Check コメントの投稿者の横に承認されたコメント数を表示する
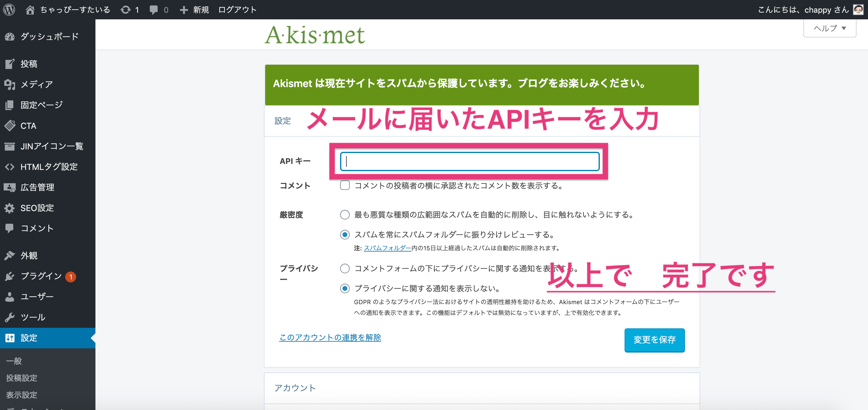Viewport: 868px width, 410px height. 345,185
